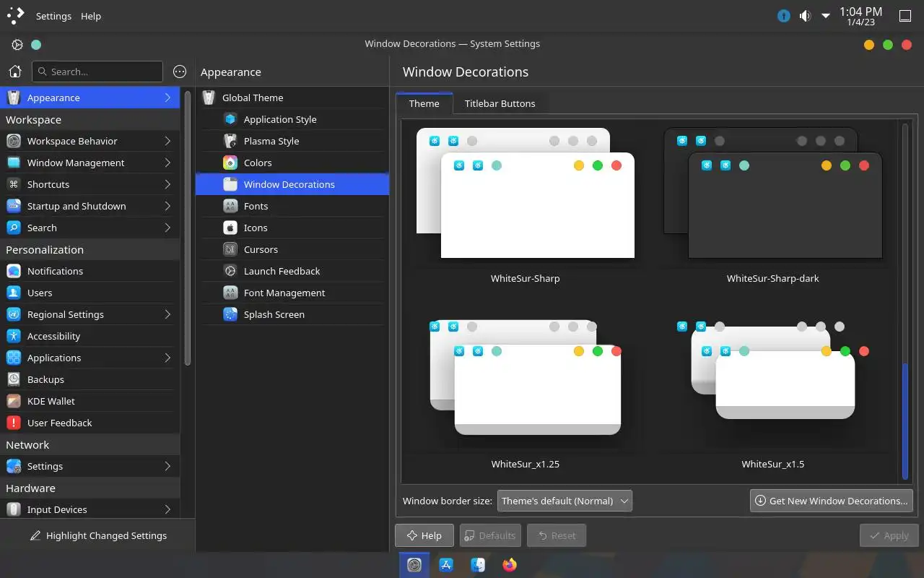Click the Defaults button
924x578 pixels.
[x=490, y=535]
